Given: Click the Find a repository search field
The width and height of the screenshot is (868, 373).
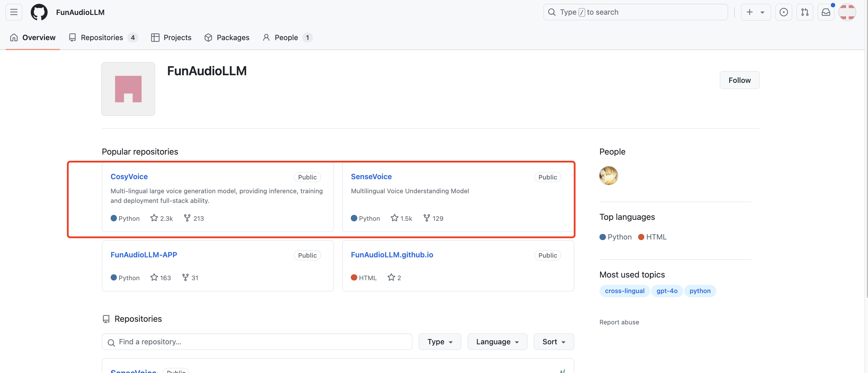Looking at the screenshot, I should tap(257, 342).
